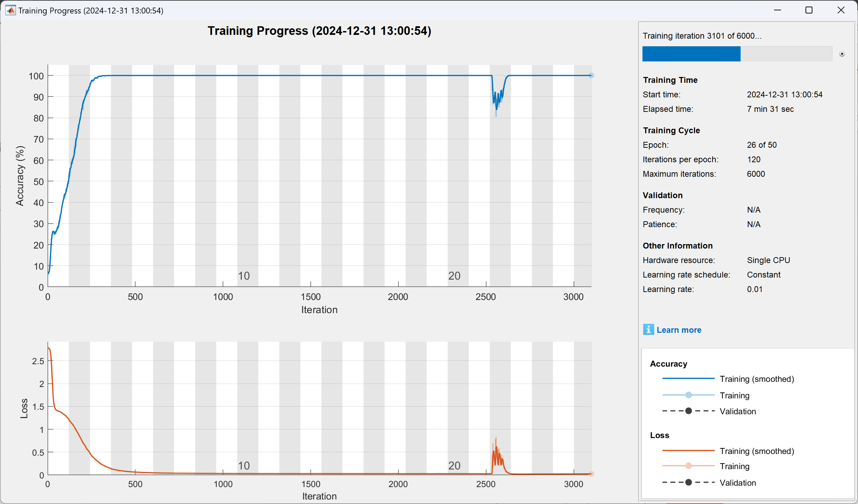
Task: Click the MATLAB logo in the title bar
Action: pyautogui.click(x=10, y=10)
